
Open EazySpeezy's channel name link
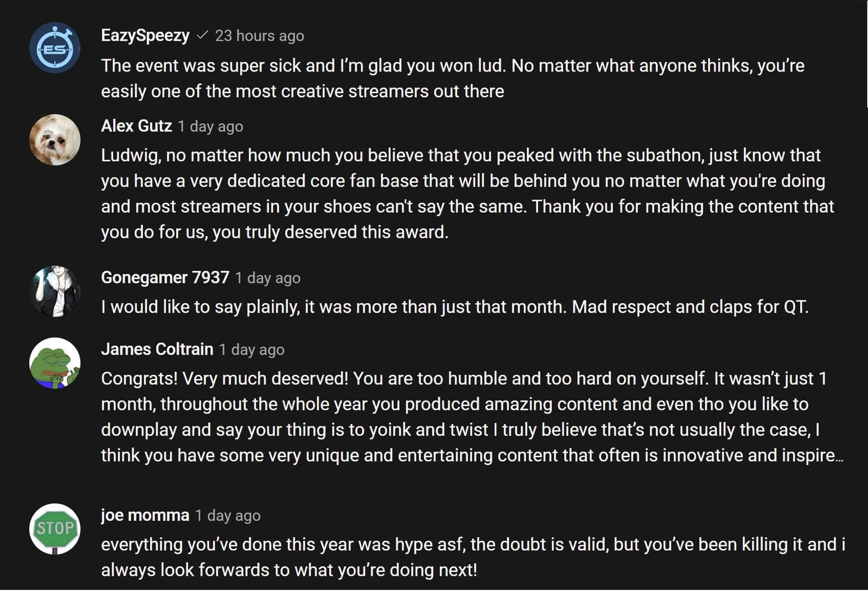coord(144,36)
